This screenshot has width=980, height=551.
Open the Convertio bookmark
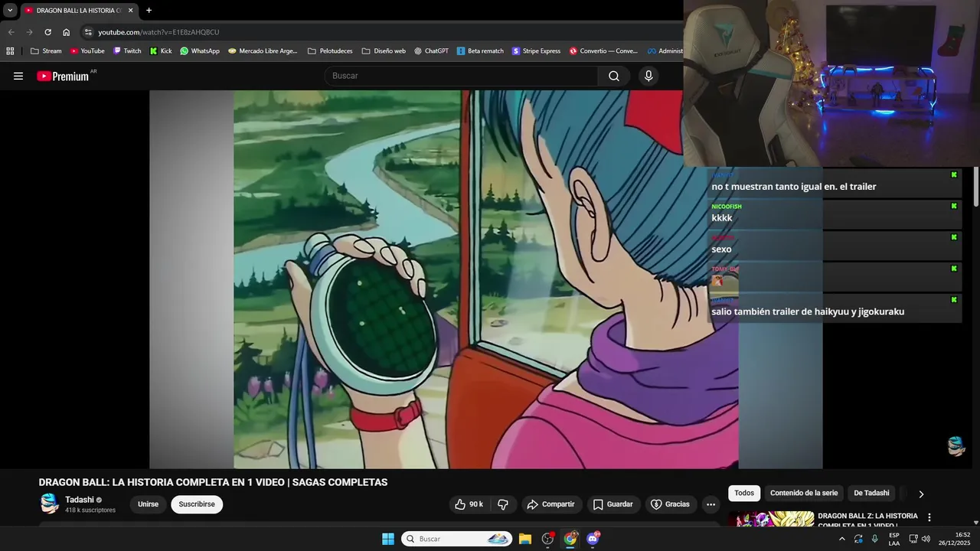pyautogui.click(x=603, y=51)
